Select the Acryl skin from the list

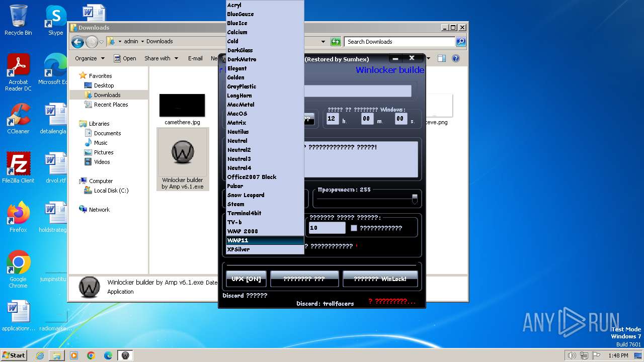pyautogui.click(x=265, y=5)
